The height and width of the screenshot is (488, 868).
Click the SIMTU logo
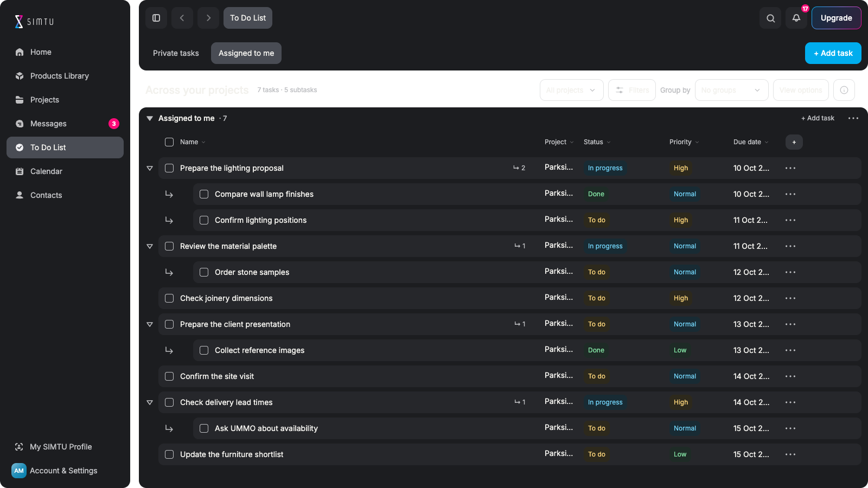[34, 22]
